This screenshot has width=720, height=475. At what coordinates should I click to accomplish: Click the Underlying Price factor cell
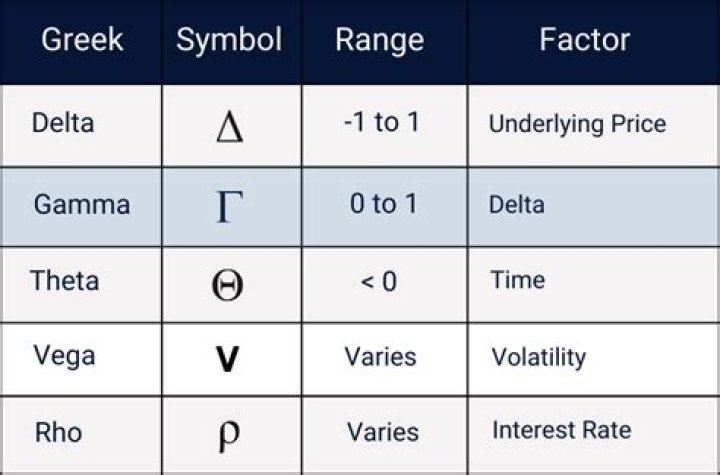pos(593,125)
